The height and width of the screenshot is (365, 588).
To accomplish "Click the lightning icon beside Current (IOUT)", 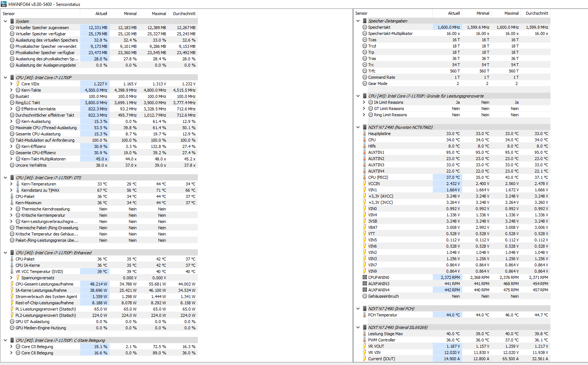I will [365, 359].
